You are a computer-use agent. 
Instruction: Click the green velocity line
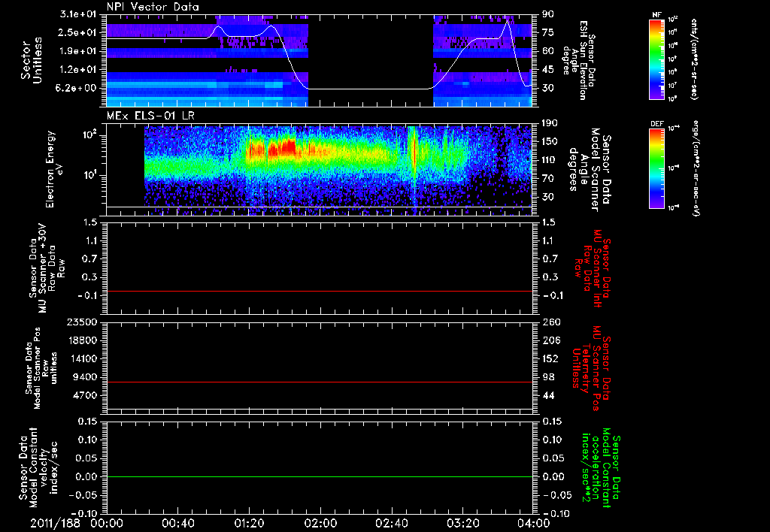point(320,476)
